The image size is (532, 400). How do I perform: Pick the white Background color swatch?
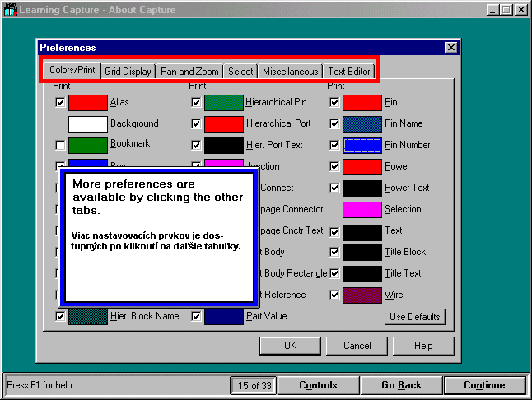88,124
